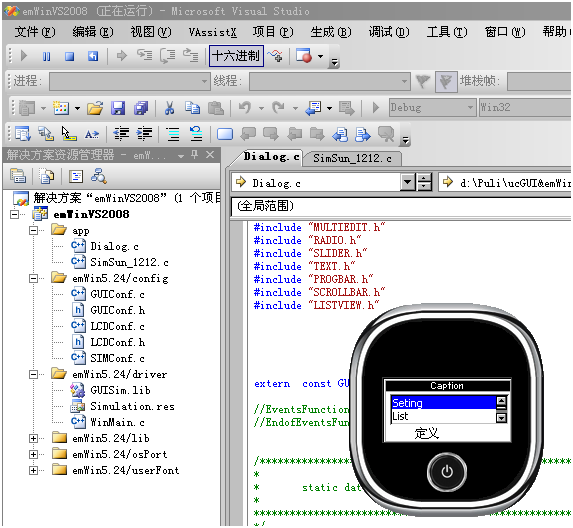573x528 pixels.
Task: Expand the emWin5.24/osPort folder
Action: (33, 454)
